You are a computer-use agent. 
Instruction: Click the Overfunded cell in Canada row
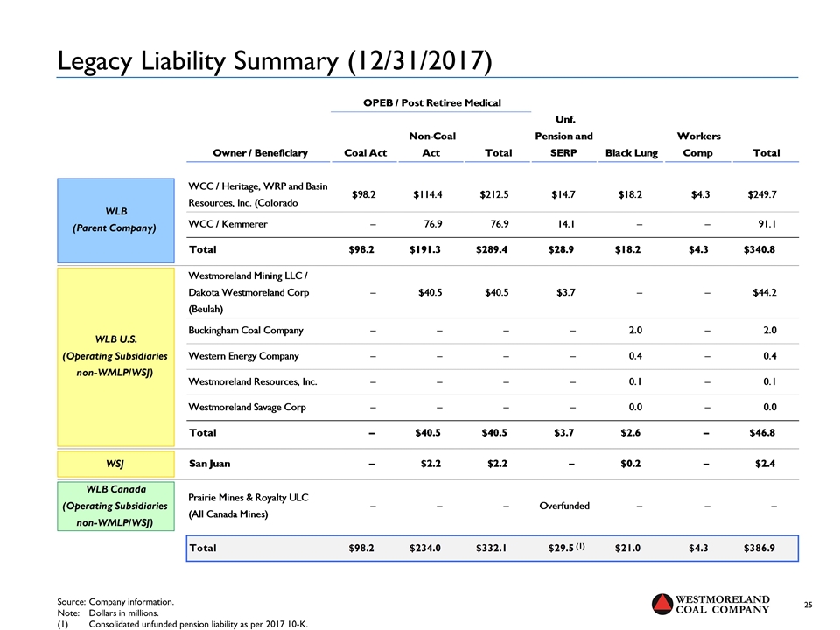pos(563,506)
